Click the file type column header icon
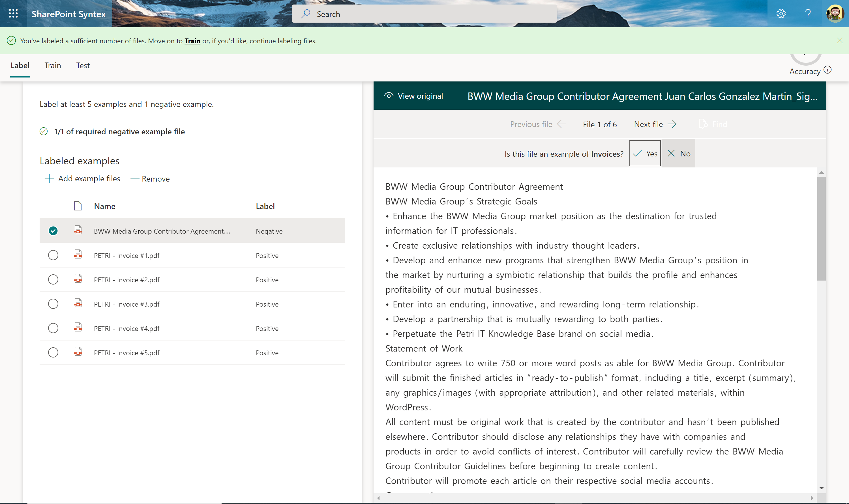 (78, 206)
